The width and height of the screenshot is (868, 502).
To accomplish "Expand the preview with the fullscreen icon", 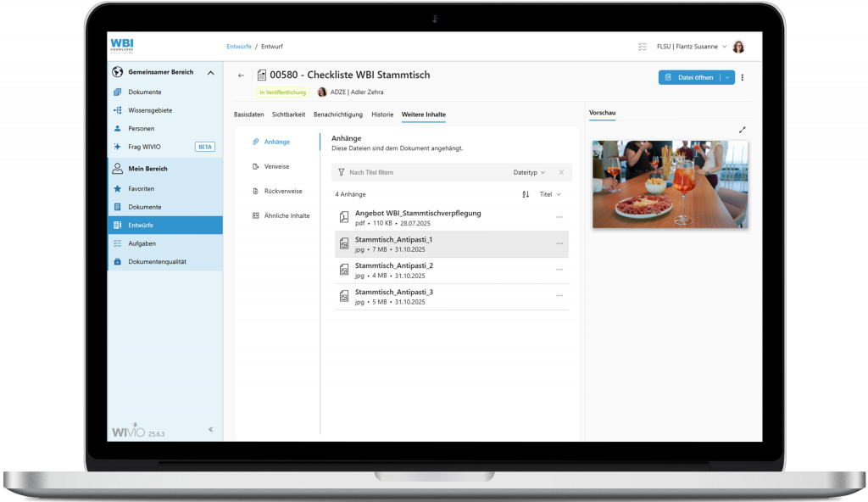I will [743, 130].
